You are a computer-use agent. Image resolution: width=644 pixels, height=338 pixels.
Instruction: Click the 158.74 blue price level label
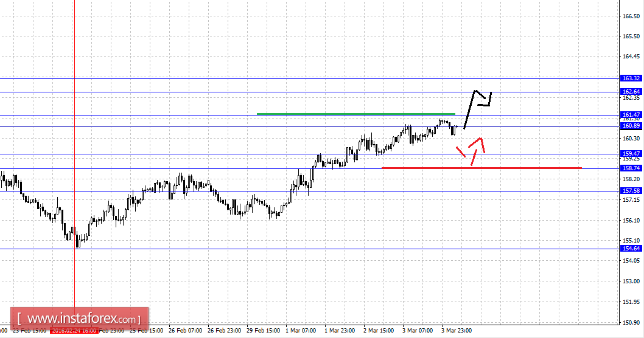[631, 168]
